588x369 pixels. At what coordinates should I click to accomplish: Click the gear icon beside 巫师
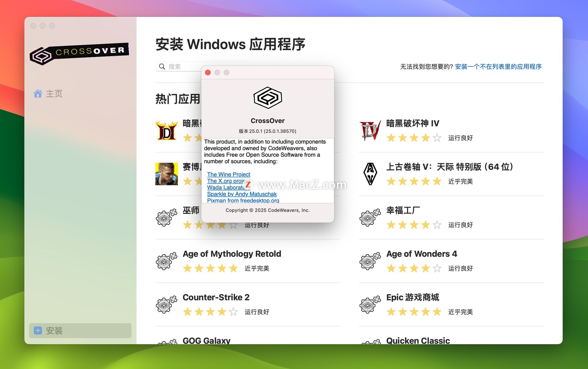[167, 218]
